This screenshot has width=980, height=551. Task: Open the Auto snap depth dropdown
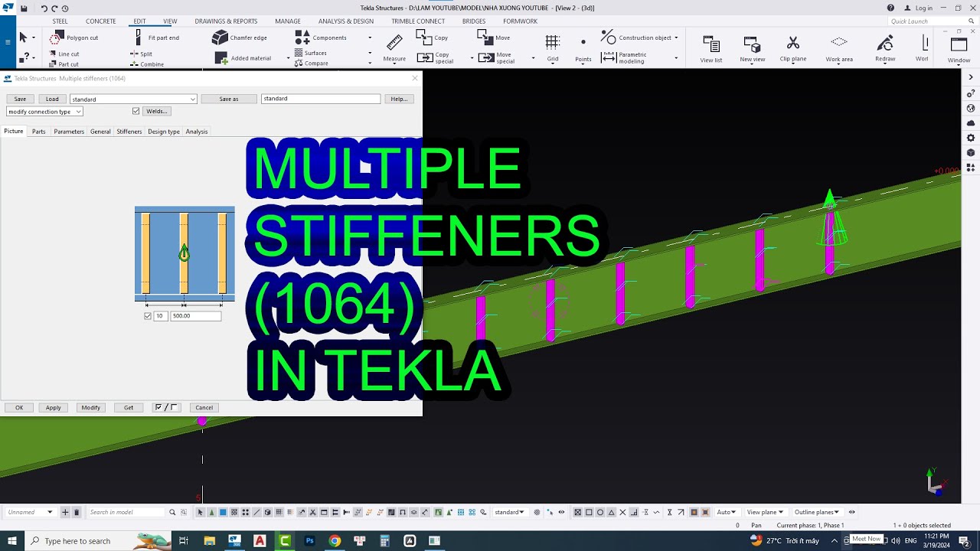[x=727, y=512]
